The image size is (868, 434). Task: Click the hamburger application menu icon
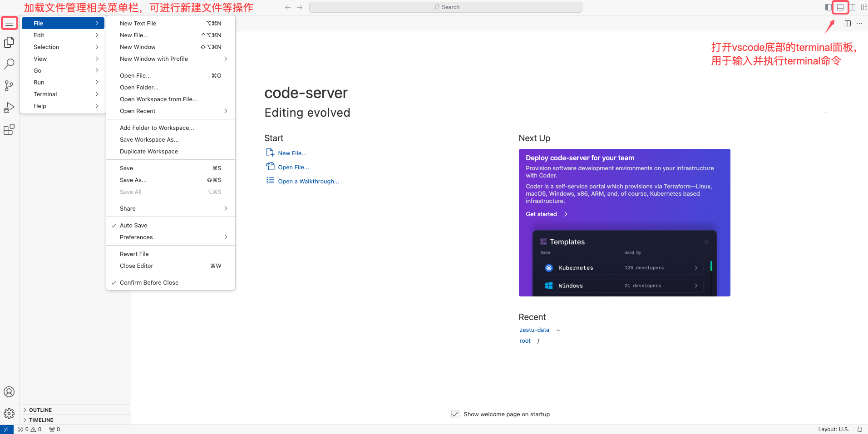[9, 24]
